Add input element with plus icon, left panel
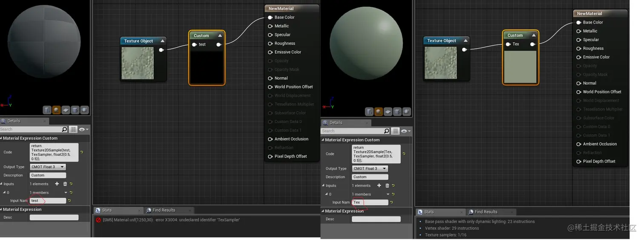The width and height of the screenshot is (644, 240). [57, 184]
